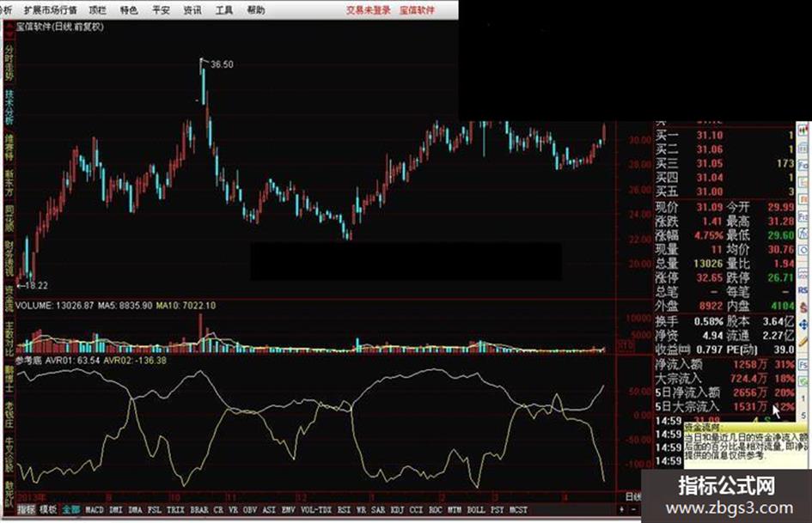Image resolution: width=812 pixels, height=523 pixels.
Task: Switch indicator to ASI
Action: 269,509
